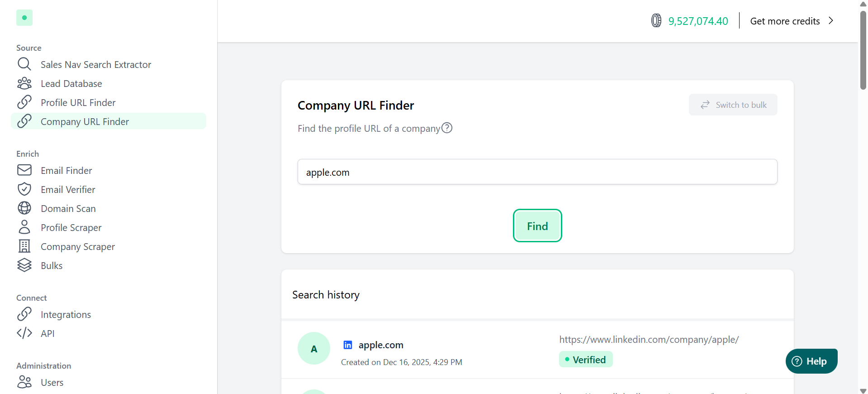Click the API code brackets icon
The height and width of the screenshot is (394, 868).
pos(24,333)
